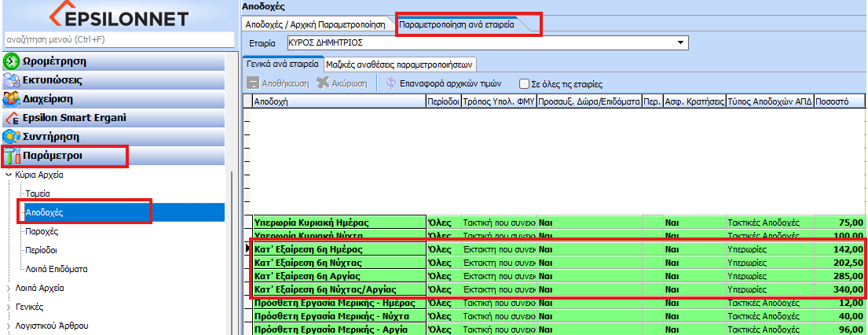Open the Εταιρία company dropdown
The image size is (868, 335).
[680, 42]
